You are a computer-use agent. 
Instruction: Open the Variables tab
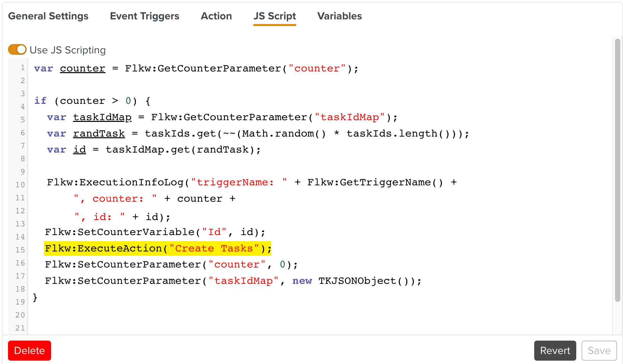[339, 16]
